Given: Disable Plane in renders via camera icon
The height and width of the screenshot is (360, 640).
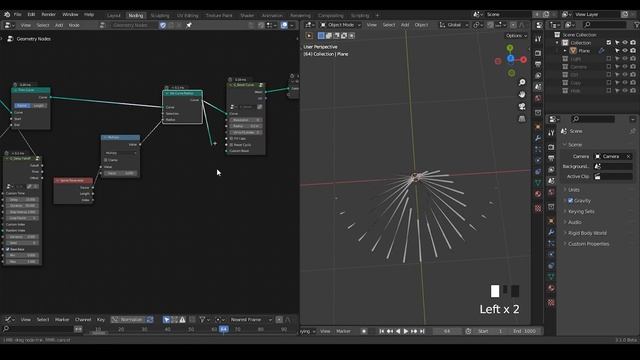Looking at the screenshot, I should point(633,51).
